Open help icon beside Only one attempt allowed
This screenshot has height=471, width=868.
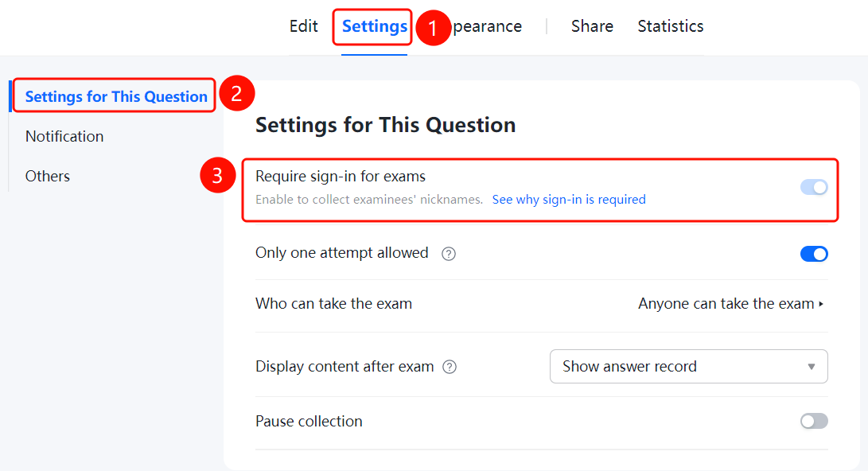tap(449, 254)
